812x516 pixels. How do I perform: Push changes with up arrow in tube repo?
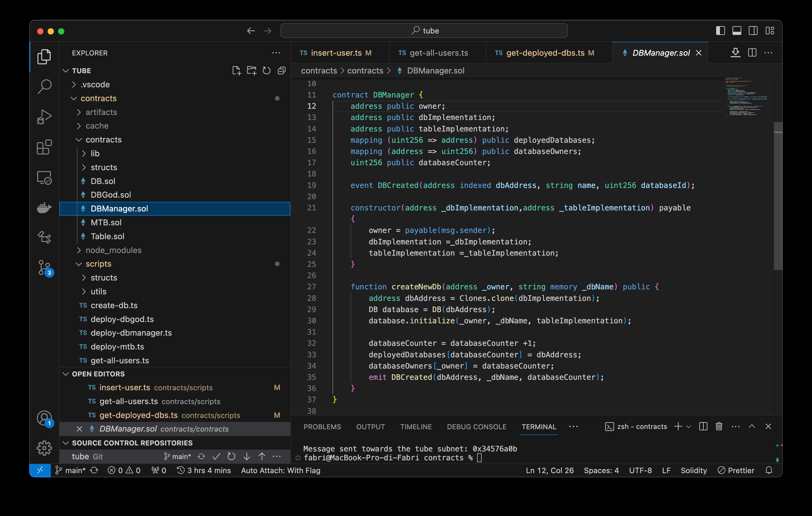point(262,456)
